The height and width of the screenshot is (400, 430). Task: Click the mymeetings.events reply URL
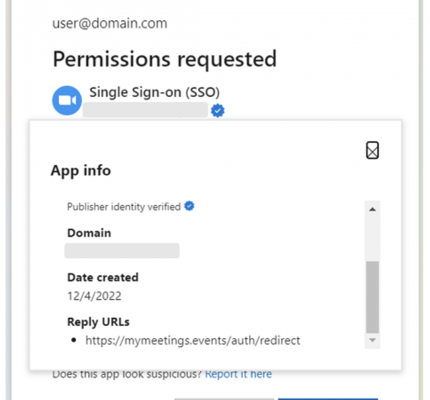pyautogui.click(x=193, y=340)
